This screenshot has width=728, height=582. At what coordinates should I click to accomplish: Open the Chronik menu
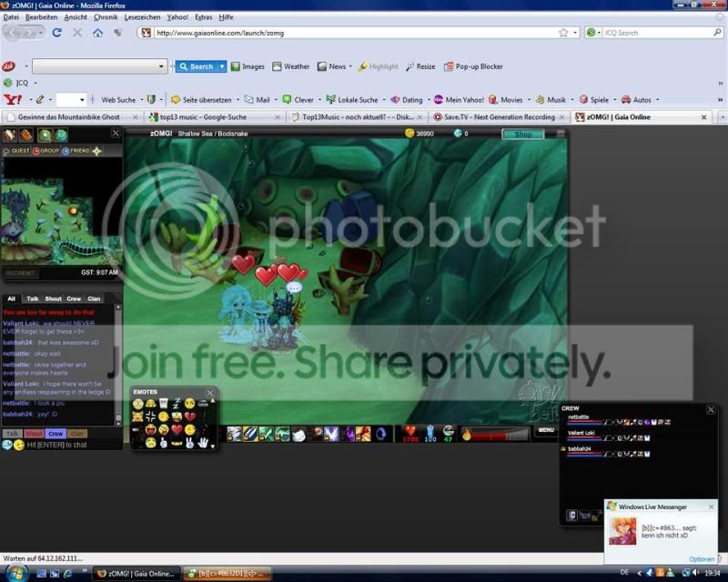click(x=106, y=17)
